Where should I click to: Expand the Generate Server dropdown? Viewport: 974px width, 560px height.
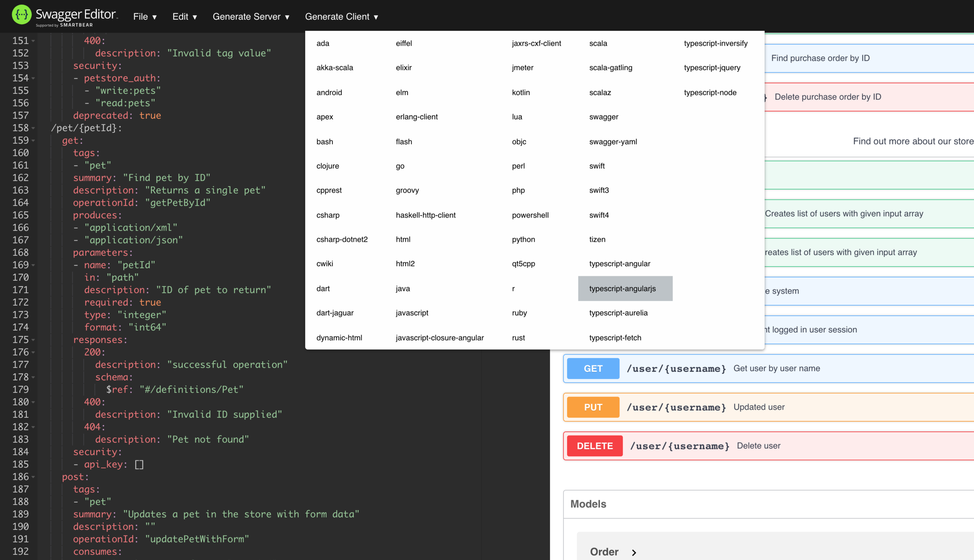(251, 17)
